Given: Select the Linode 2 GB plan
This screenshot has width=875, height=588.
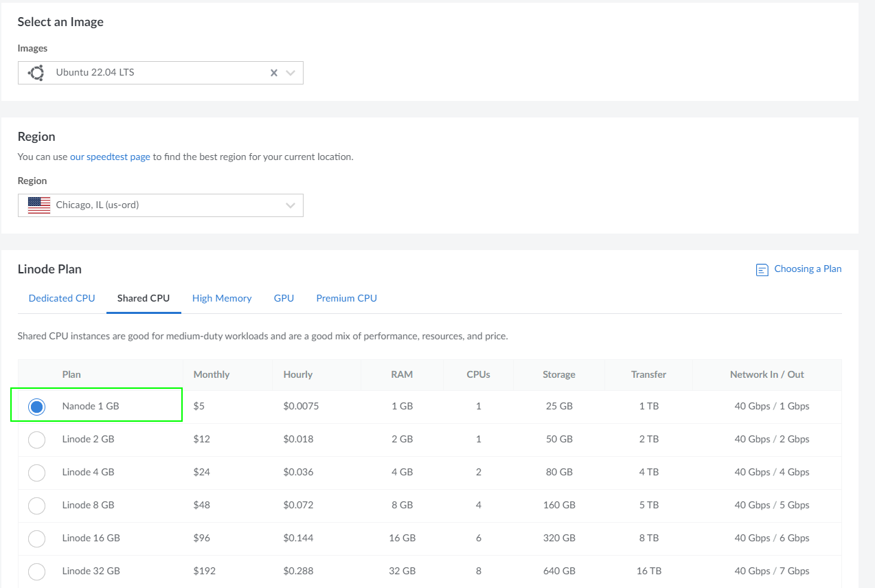Looking at the screenshot, I should pyautogui.click(x=36, y=439).
